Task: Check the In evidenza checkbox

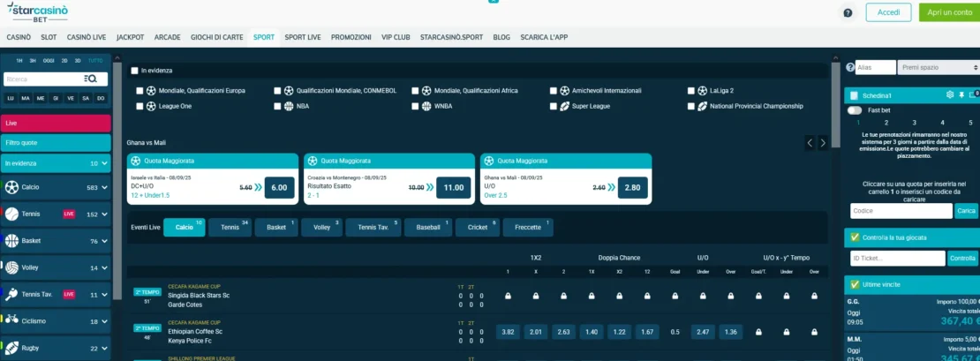Action: coord(134,71)
